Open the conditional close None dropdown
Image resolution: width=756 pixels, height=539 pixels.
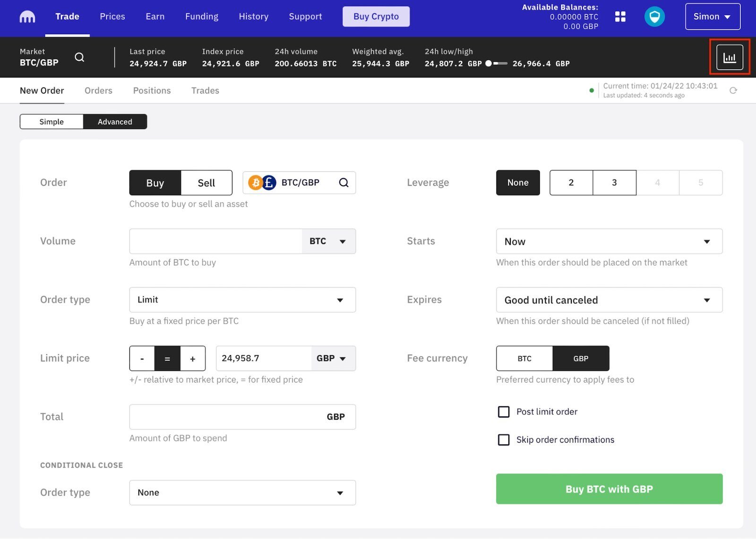(242, 493)
